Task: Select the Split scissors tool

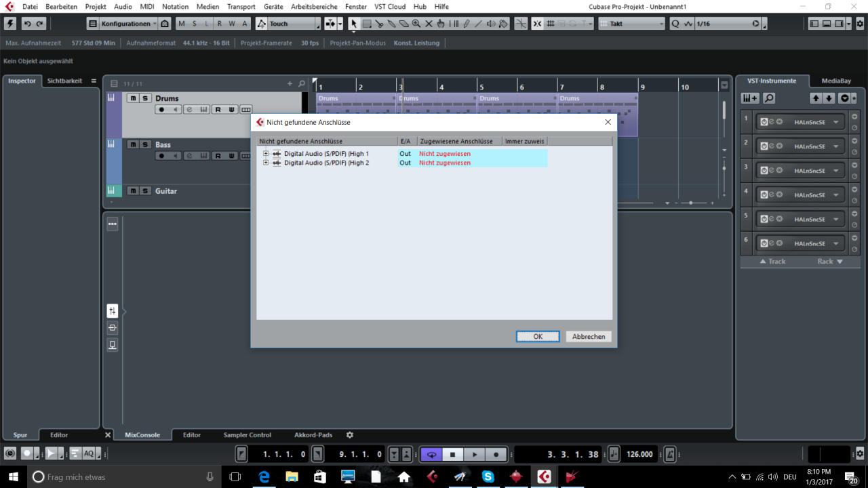Action: tap(379, 24)
